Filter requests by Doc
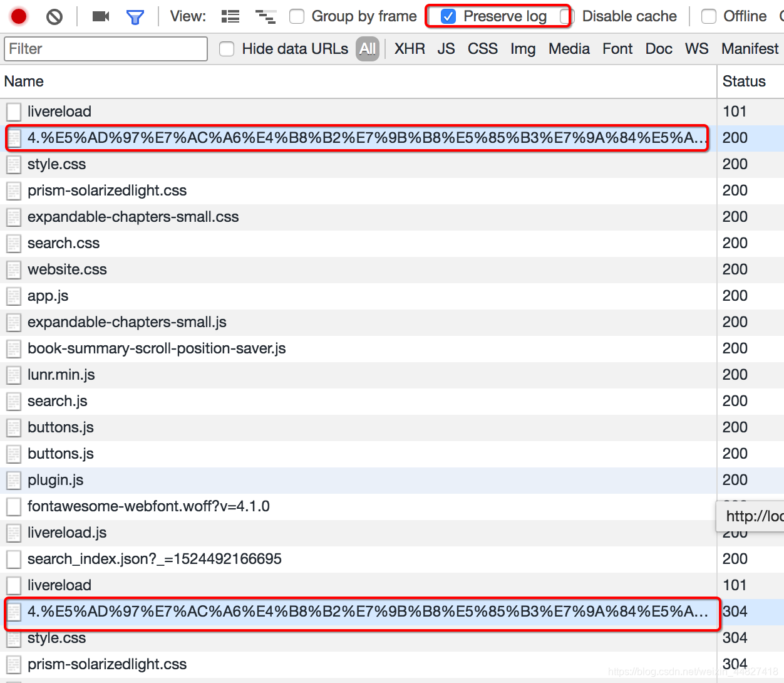This screenshot has height=683, width=784. [x=659, y=49]
